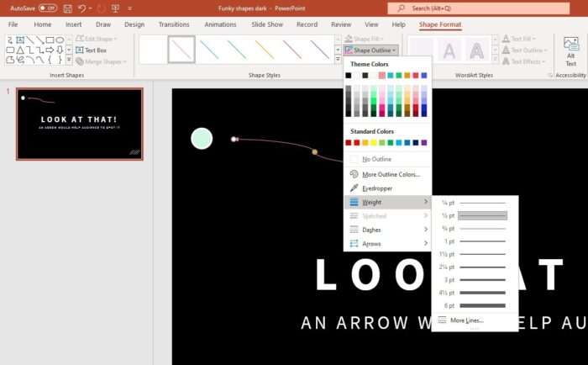Screen dimensions: 588x365
Task: Expand the Dashes submenu
Action: [387, 230]
